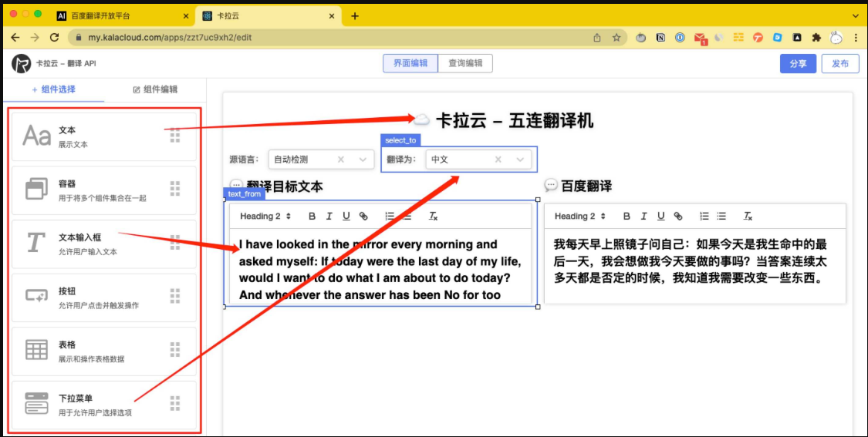The width and height of the screenshot is (868, 437).
Task: Switch to 查询编辑 mode
Action: click(x=465, y=63)
